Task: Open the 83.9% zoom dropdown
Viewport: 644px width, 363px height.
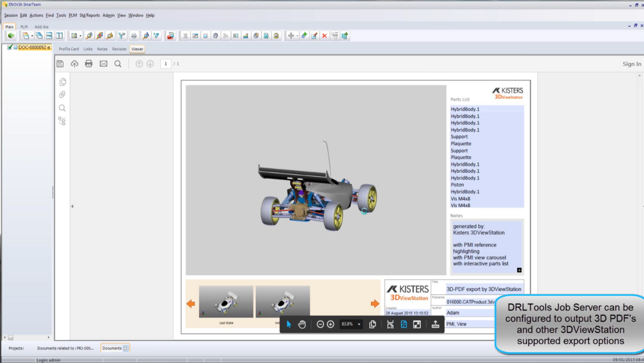Action: point(359,324)
